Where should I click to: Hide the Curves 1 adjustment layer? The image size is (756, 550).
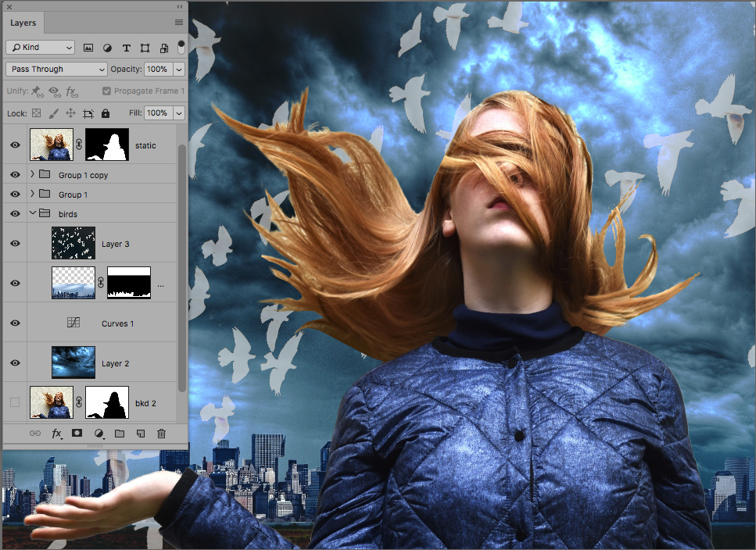click(15, 323)
